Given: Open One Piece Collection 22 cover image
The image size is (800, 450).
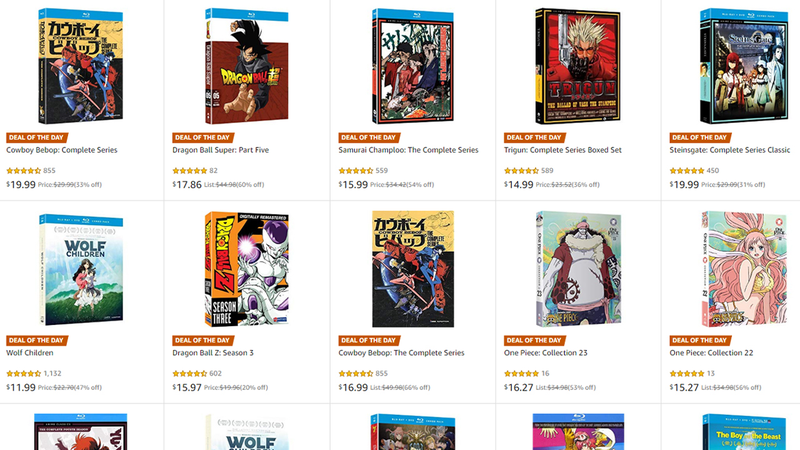Looking at the screenshot, I should (744, 269).
